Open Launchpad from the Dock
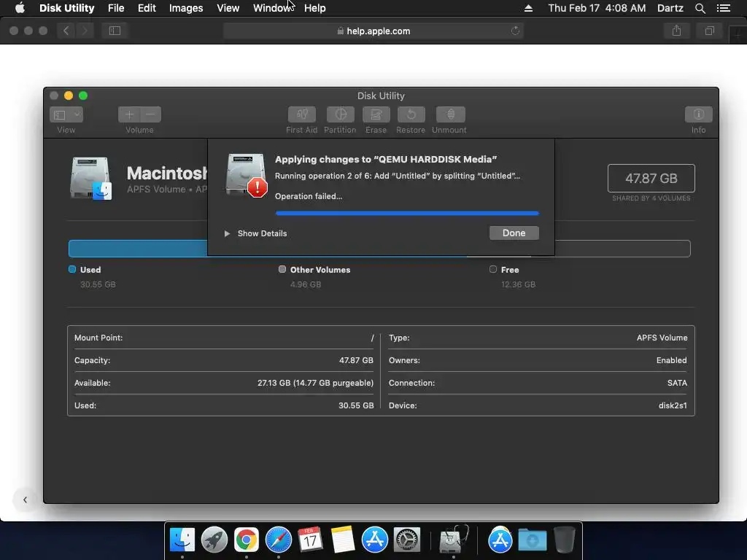The height and width of the screenshot is (560, 747). click(x=214, y=540)
